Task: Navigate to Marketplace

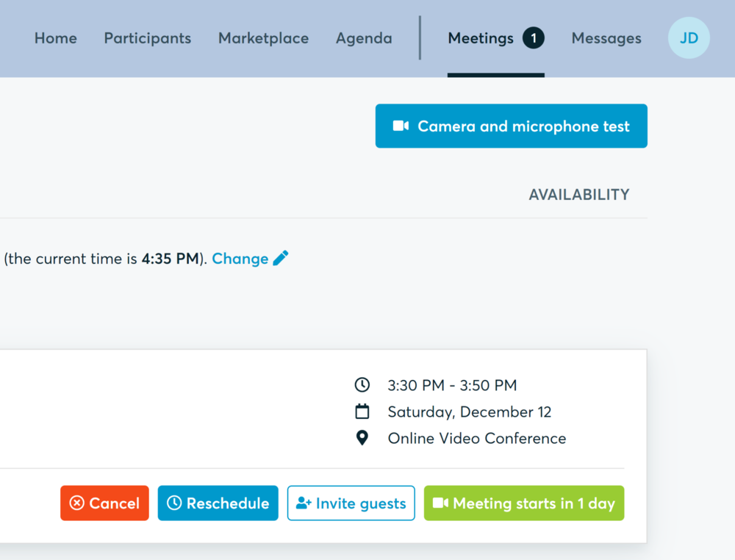Action: (263, 38)
